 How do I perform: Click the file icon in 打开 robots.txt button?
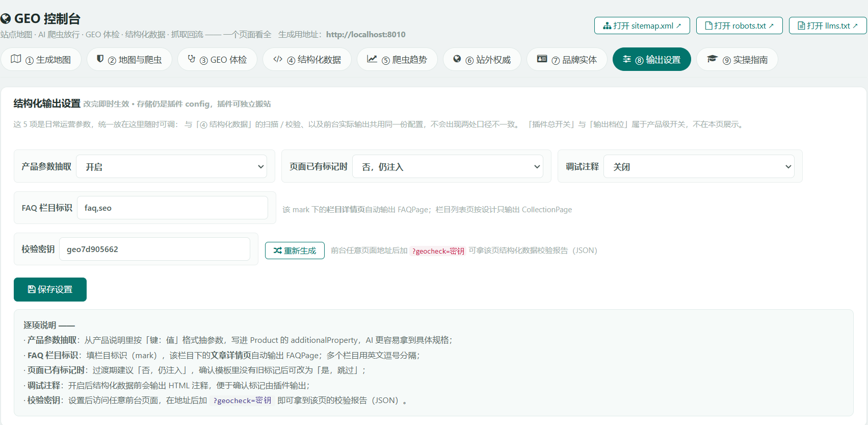(708, 26)
